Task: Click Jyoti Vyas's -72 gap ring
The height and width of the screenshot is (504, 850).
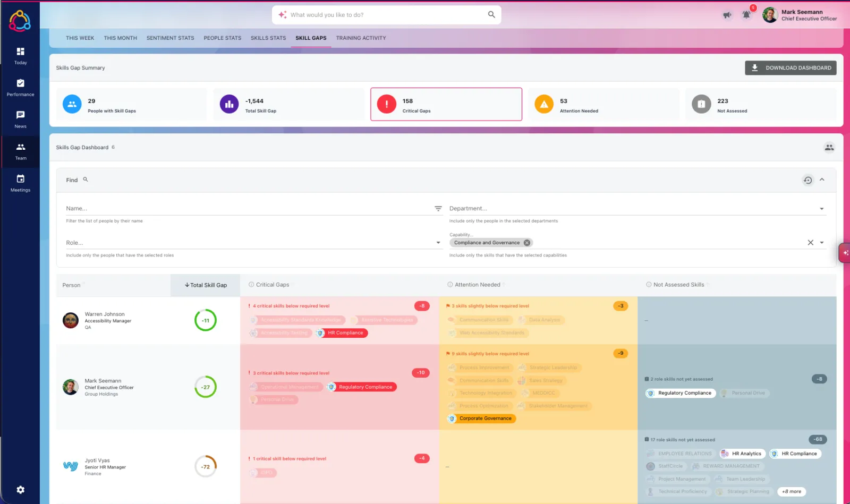Action: coord(206,467)
